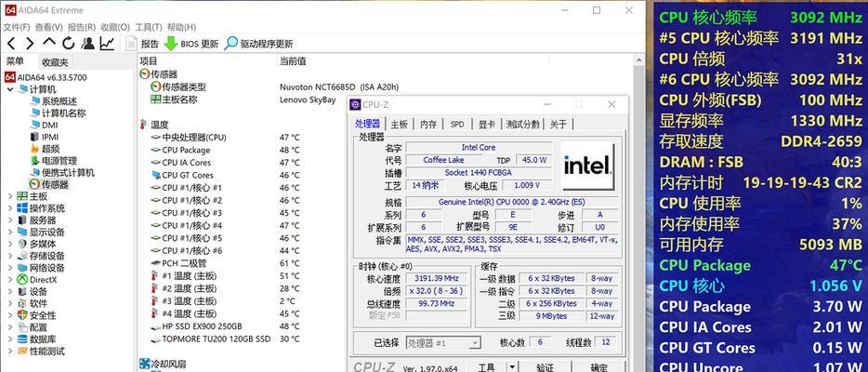The width and height of the screenshot is (868, 372).
Task: Switch to CPU-Z SPD tab
Action: click(457, 124)
